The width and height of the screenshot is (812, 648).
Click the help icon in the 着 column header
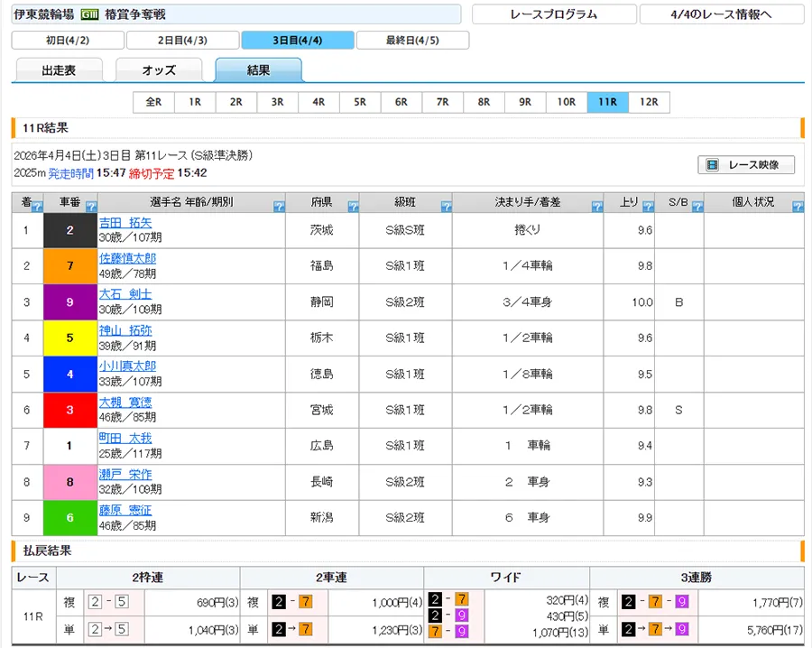pyautogui.click(x=37, y=207)
